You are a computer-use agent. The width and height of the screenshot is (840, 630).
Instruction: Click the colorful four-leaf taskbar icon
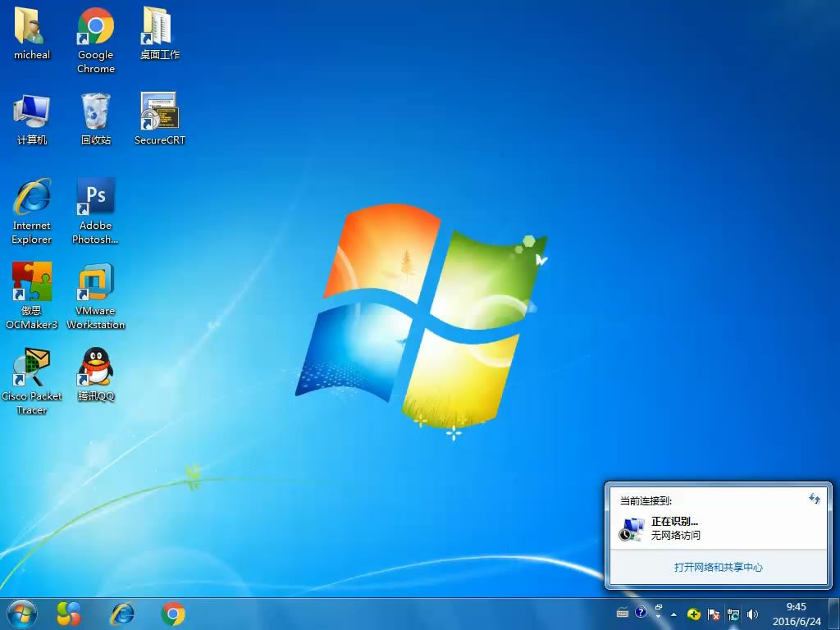[x=69, y=614]
